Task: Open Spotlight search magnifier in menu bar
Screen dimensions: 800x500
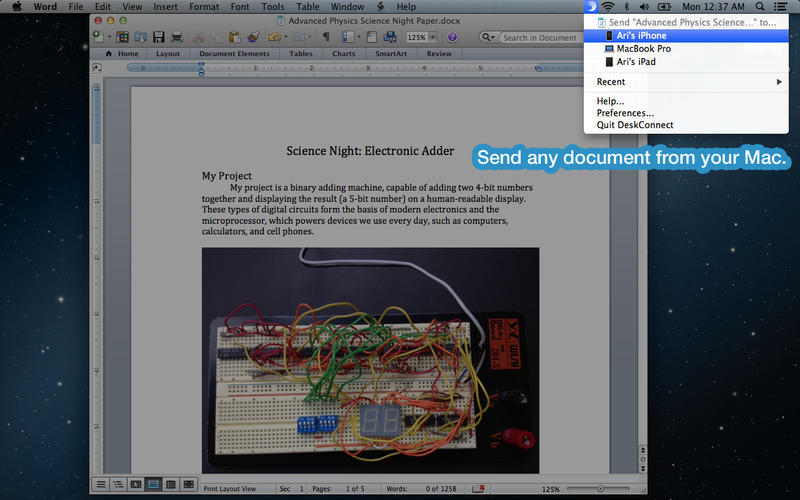Action: (759, 7)
